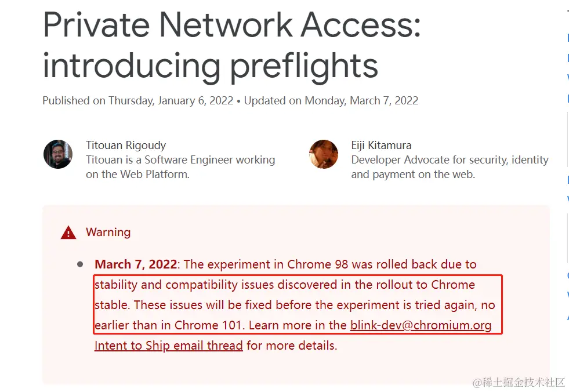Open the Intent to Ship email thread link
Viewport: 569px width, 392px height.
tap(168, 346)
